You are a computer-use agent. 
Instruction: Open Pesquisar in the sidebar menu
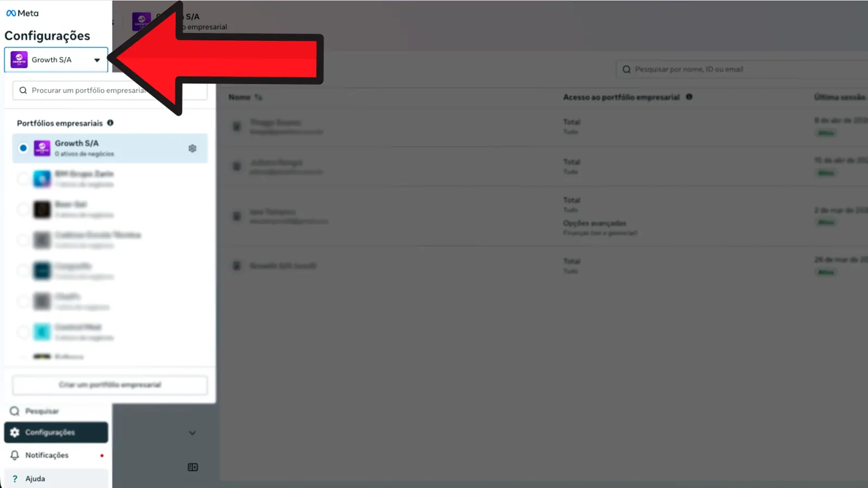click(x=41, y=411)
